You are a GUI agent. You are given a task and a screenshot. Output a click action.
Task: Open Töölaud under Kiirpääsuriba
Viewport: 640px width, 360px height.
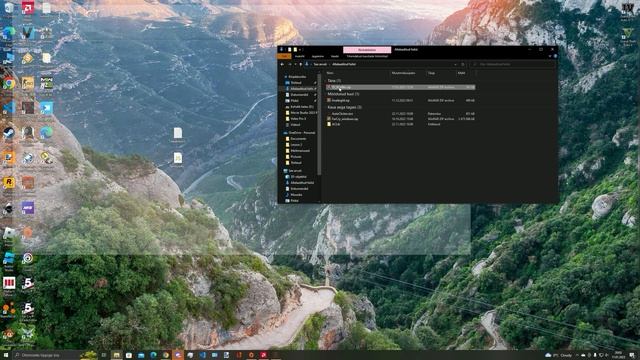(x=296, y=82)
